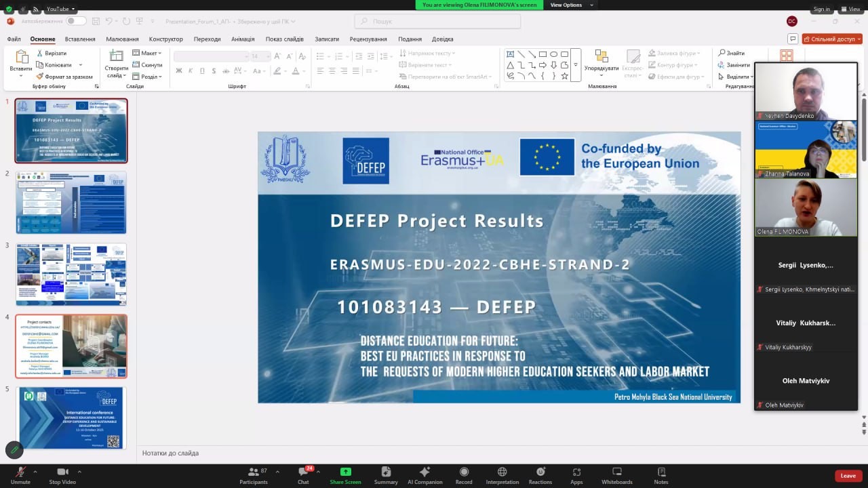Expand audio options arrow beside Unmute

coord(37,471)
